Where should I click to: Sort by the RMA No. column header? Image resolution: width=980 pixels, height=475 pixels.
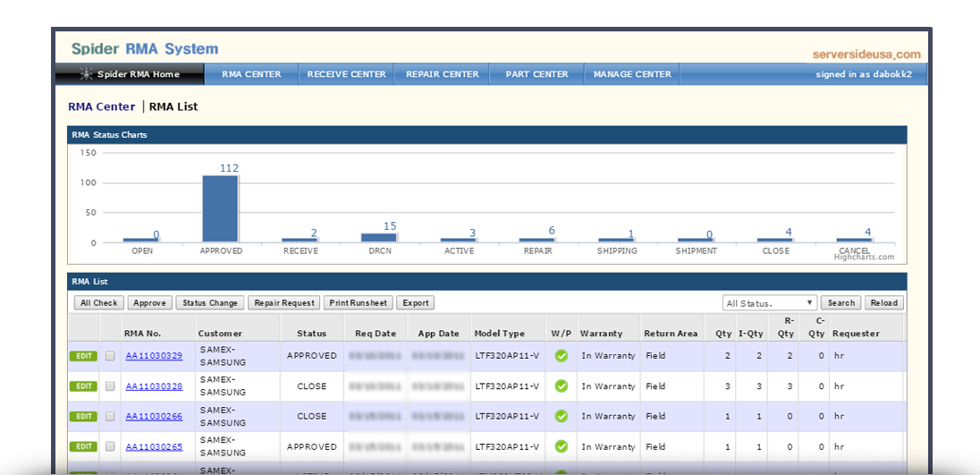coord(144,334)
